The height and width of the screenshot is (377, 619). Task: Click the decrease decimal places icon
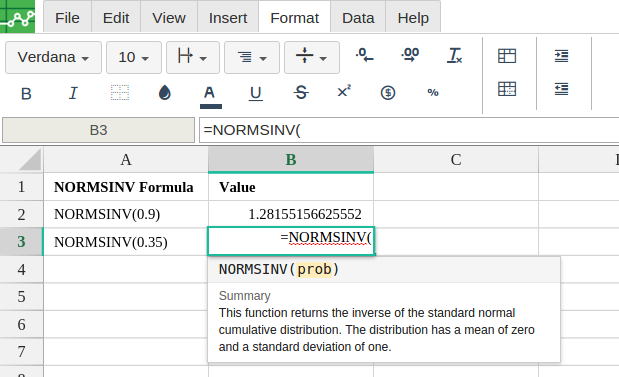click(364, 55)
